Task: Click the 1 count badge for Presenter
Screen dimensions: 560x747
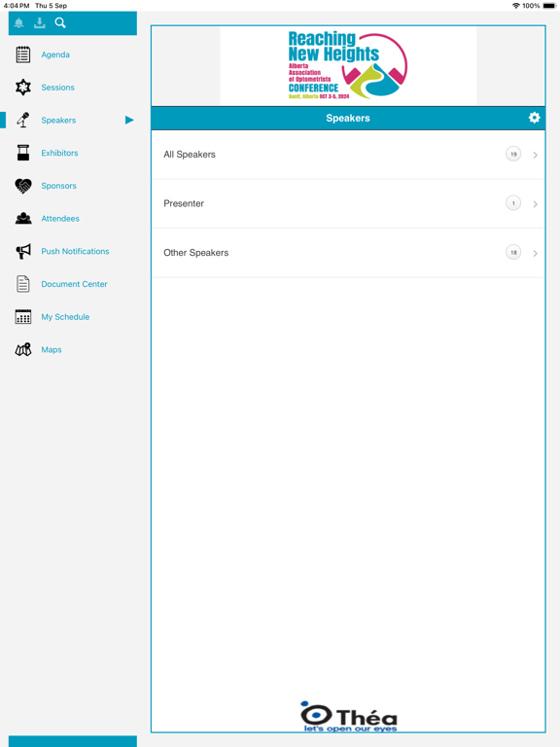Action: click(513, 203)
